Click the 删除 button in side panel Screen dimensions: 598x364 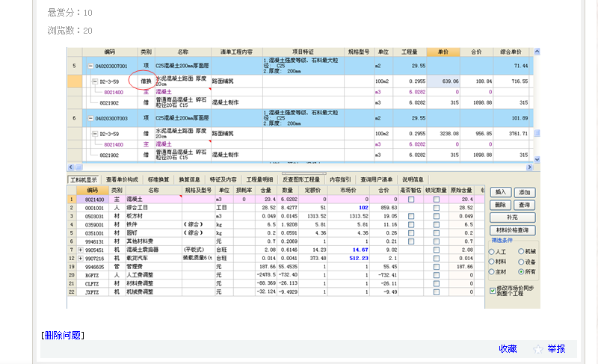[x=500, y=205]
